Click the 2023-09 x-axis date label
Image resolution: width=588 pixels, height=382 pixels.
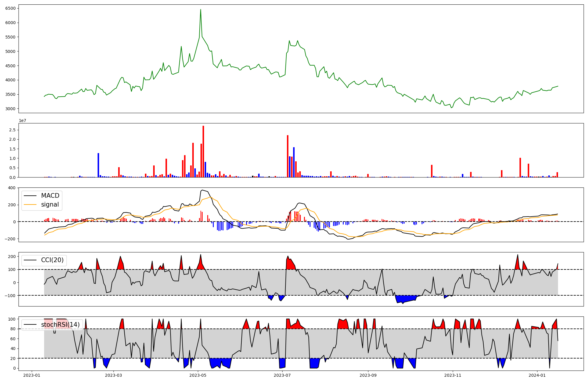(368, 375)
